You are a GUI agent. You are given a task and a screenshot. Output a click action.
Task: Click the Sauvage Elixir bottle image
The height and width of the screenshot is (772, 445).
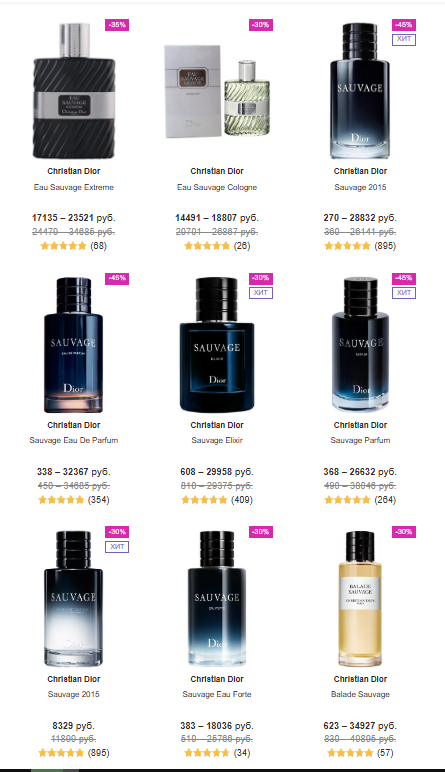point(217,345)
